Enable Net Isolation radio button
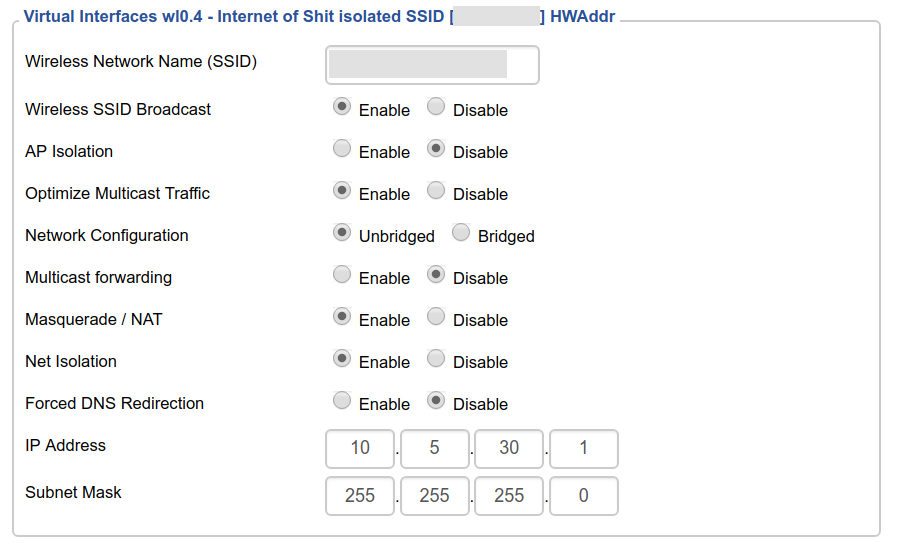This screenshot has width=898, height=549. [x=342, y=359]
